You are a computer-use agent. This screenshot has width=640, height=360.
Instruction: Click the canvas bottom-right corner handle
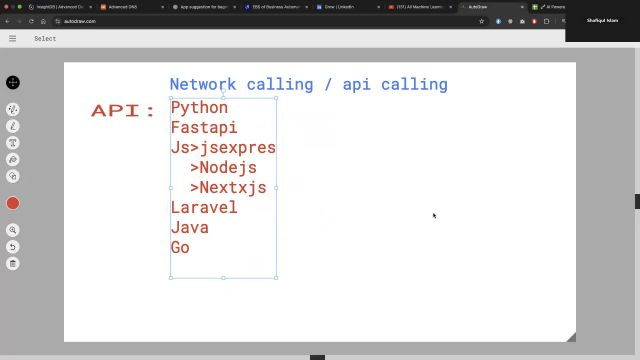pos(571,337)
